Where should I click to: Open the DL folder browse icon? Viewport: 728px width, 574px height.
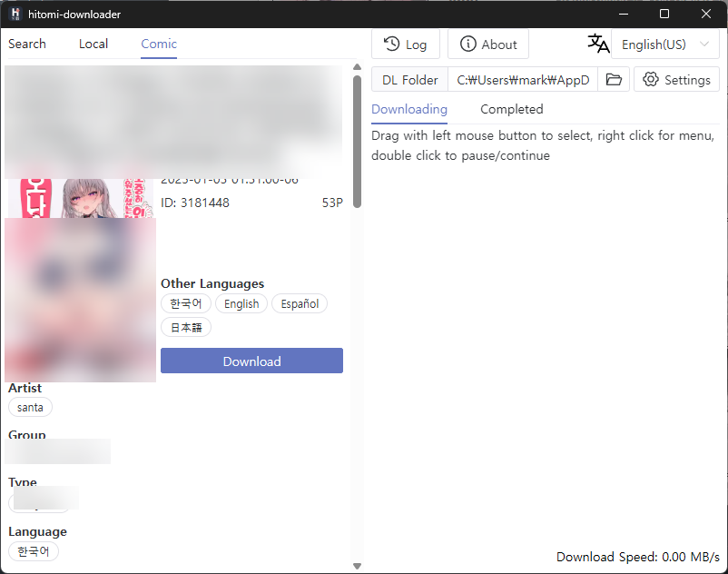[x=614, y=79]
